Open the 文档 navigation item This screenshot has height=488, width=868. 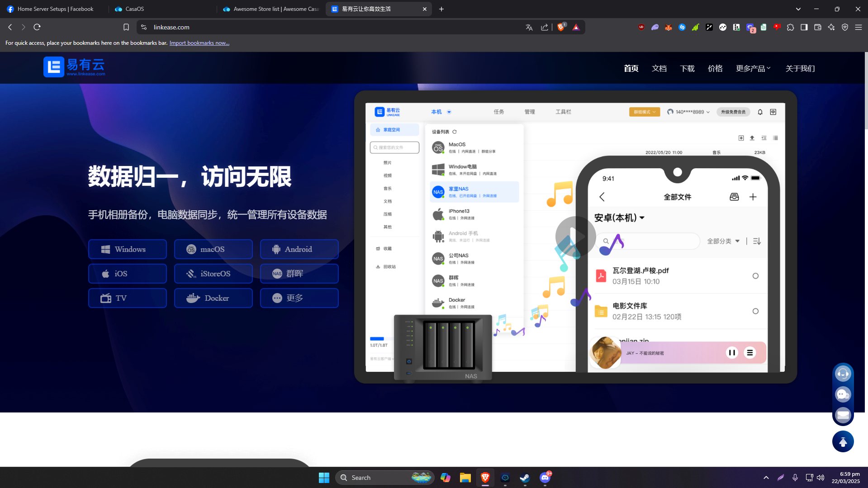point(659,68)
